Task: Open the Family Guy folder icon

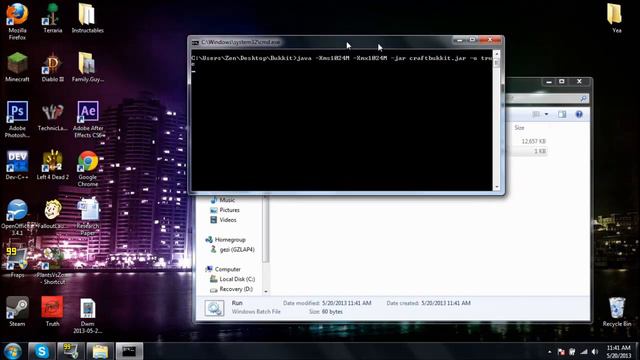Action: tap(87, 67)
